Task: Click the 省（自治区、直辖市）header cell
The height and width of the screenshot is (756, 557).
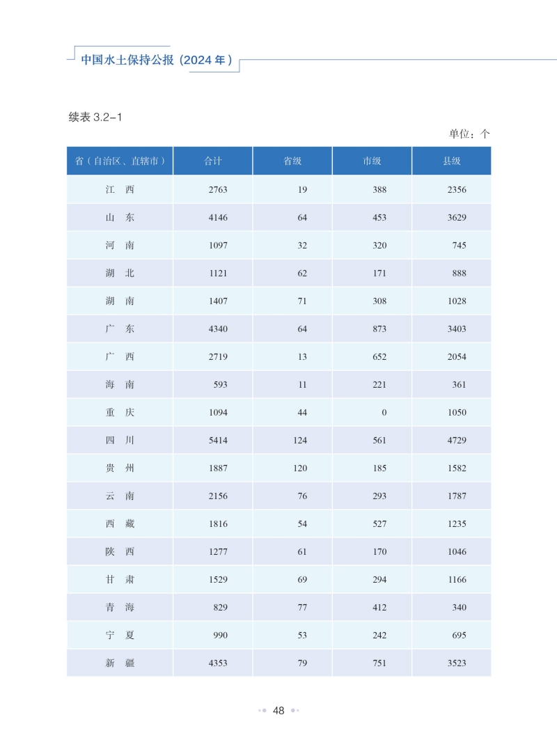Action: (x=120, y=161)
